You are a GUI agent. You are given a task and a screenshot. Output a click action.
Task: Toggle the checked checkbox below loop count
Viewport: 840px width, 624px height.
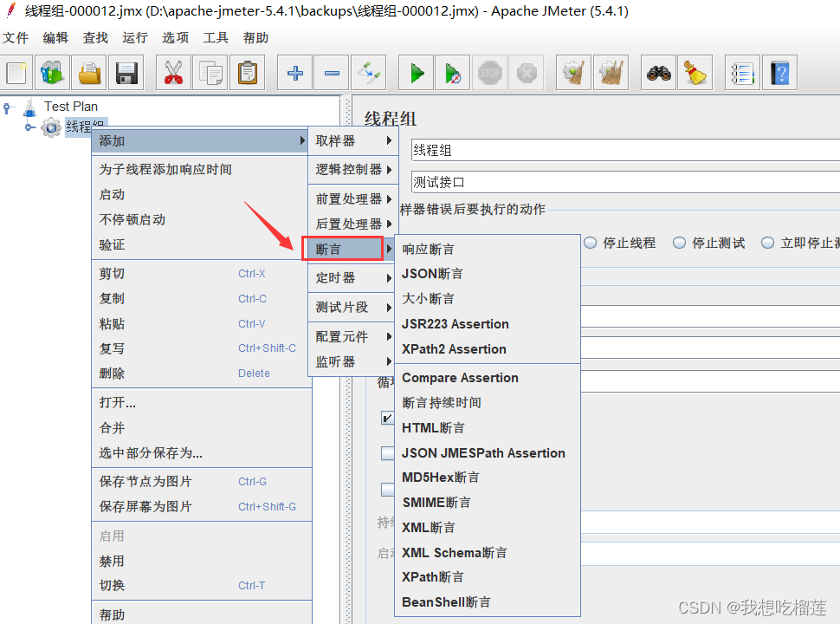(x=387, y=418)
